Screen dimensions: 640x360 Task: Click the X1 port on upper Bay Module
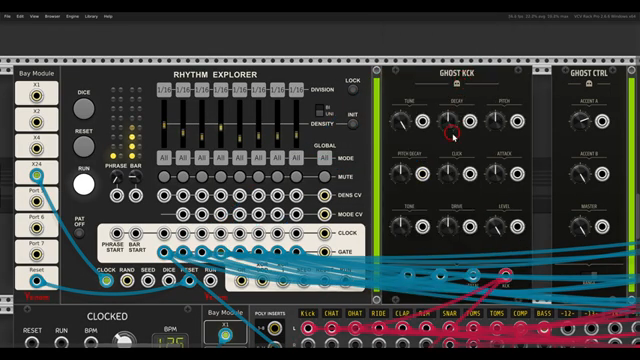[37, 96]
